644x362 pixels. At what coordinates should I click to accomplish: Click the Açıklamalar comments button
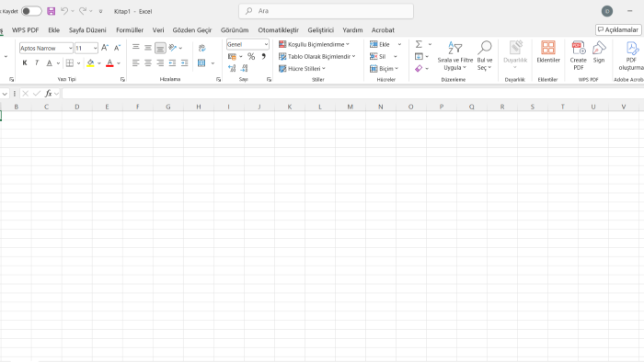(x=618, y=29)
